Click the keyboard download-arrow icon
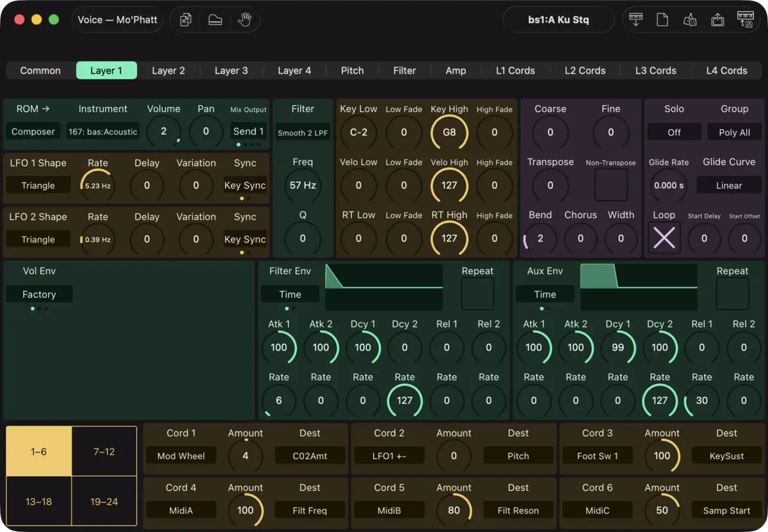The width and height of the screenshot is (768, 532). pos(636,20)
